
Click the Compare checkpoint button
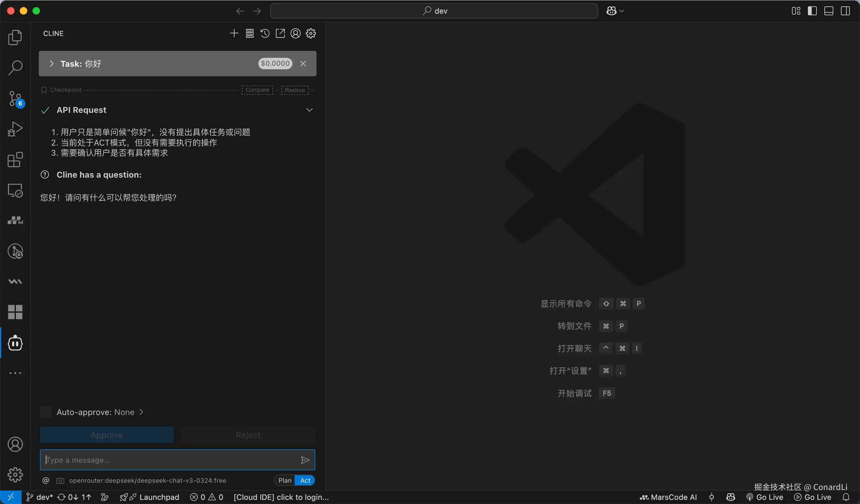[257, 90]
